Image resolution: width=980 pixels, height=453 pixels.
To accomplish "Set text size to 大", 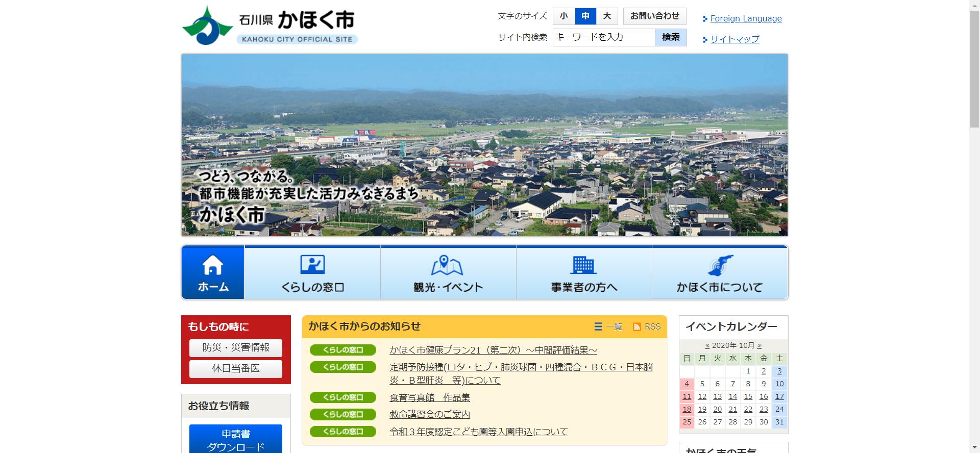I will pyautogui.click(x=607, y=16).
